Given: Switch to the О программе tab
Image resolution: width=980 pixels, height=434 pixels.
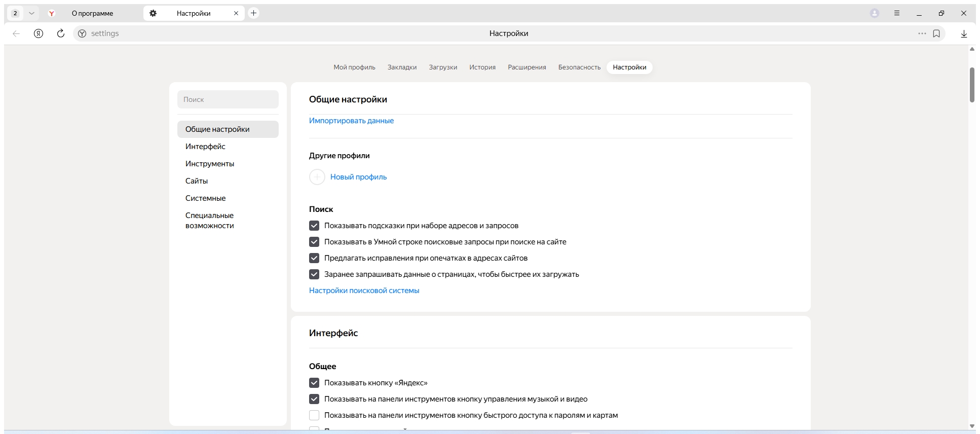Looking at the screenshot, I should coord(91,13).
